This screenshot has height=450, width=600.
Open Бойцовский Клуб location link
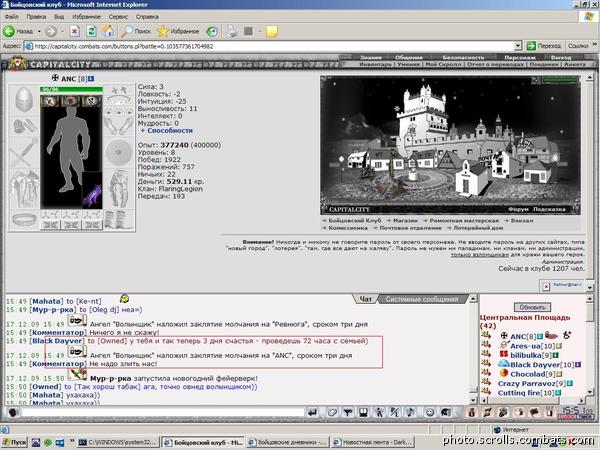[355, 220]
